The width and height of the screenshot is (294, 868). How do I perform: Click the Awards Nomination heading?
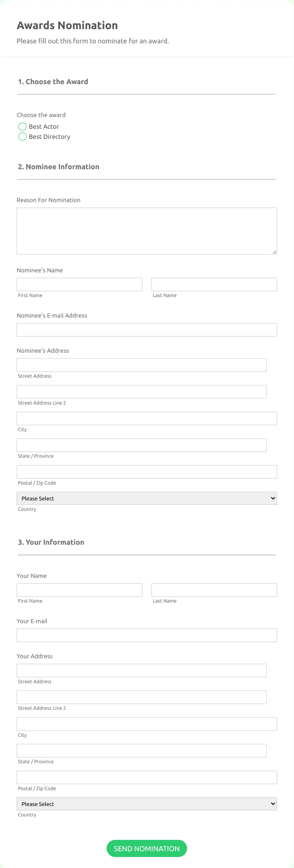tap(67, 25)
